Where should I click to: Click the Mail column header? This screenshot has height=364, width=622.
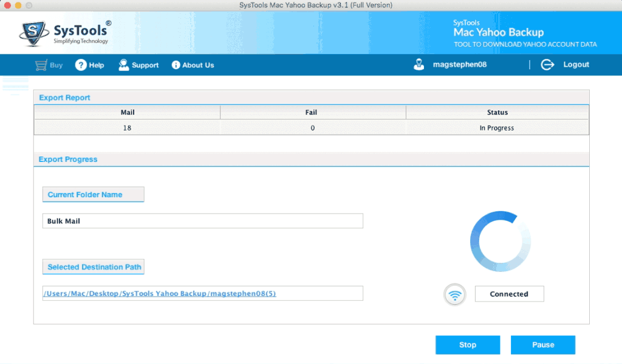[128, 112]
